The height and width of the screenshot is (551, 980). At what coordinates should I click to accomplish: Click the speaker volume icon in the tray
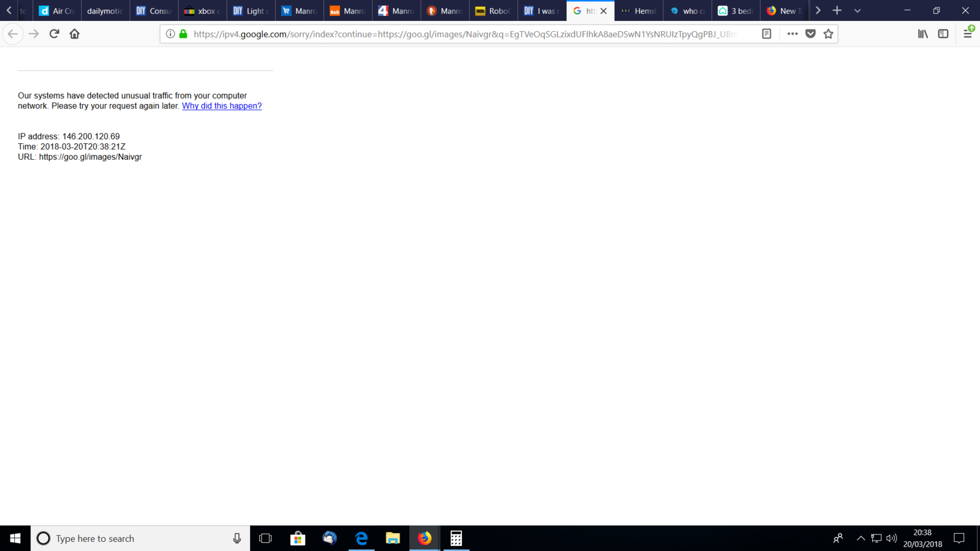pos(891,538)
